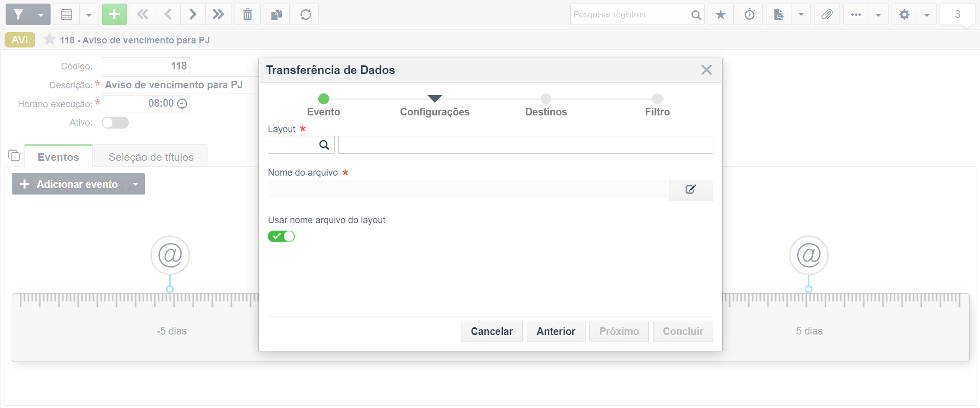
Task: Click the Anterior button
Action: pyautogui.click(x=556, y=331)
